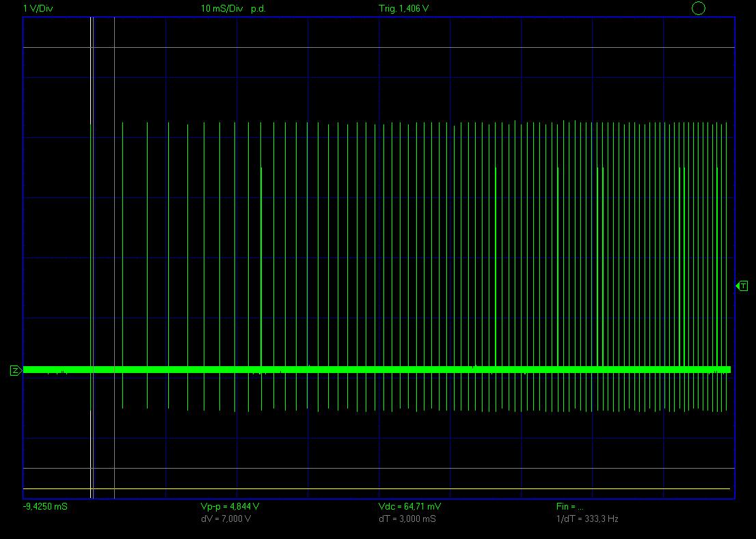Click the second vertical time cursor line

coord(114,258)
